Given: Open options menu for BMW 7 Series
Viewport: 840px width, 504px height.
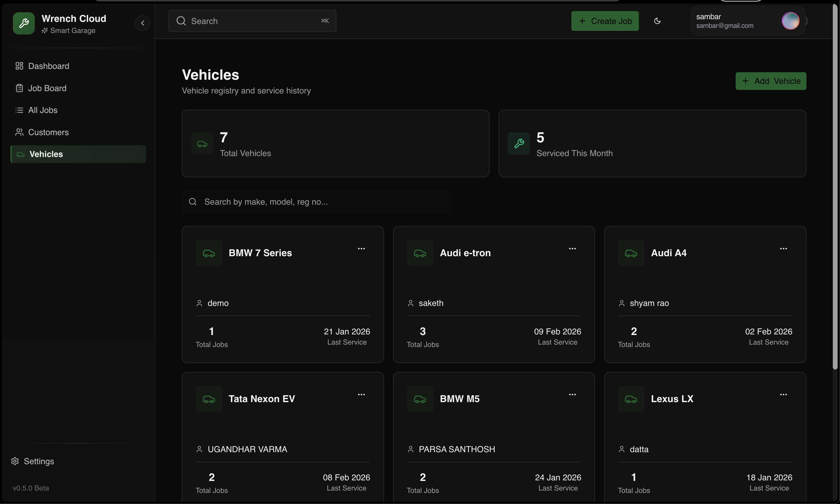Looking at the screenshot, I should [x=361, y=249].
